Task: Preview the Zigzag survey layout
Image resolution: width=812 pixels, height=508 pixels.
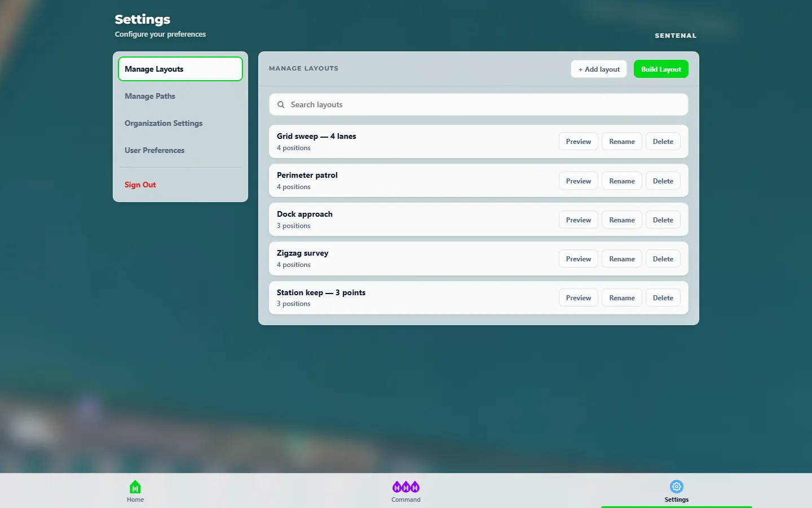Action: [x=579, y=259]
